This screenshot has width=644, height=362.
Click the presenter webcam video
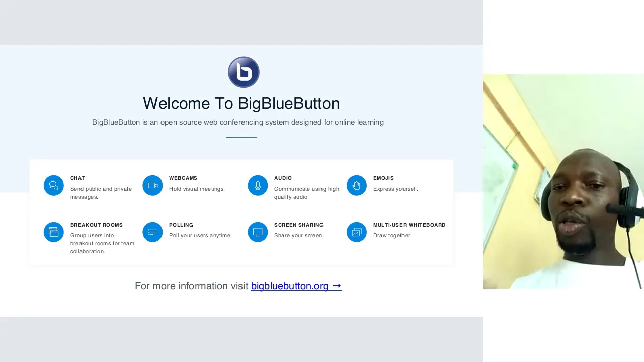(x=563, y=182)
